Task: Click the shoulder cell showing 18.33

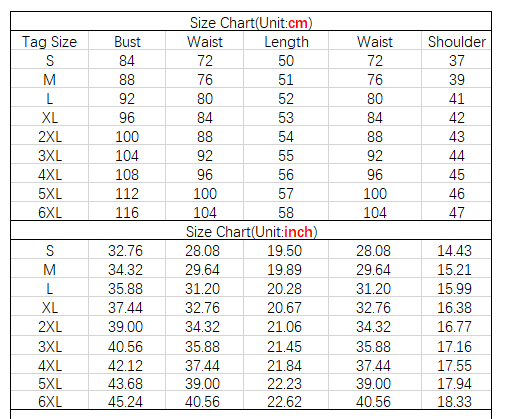Action: pyautogui.click(x=456, y=400)
